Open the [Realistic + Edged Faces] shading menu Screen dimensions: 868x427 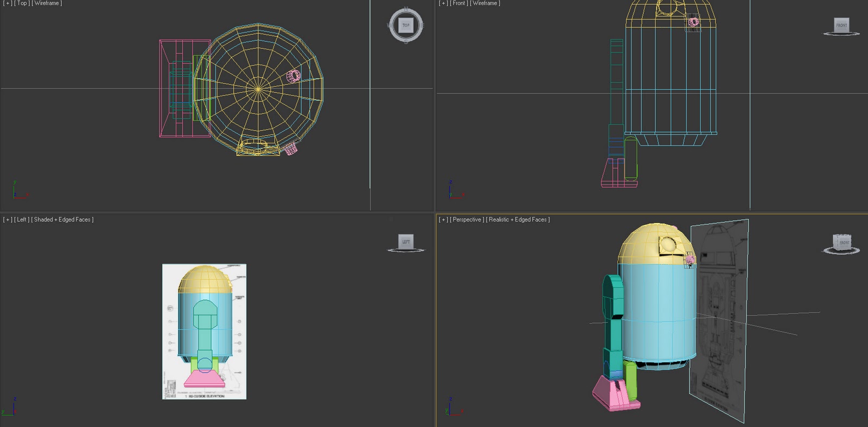click(518, 220)
